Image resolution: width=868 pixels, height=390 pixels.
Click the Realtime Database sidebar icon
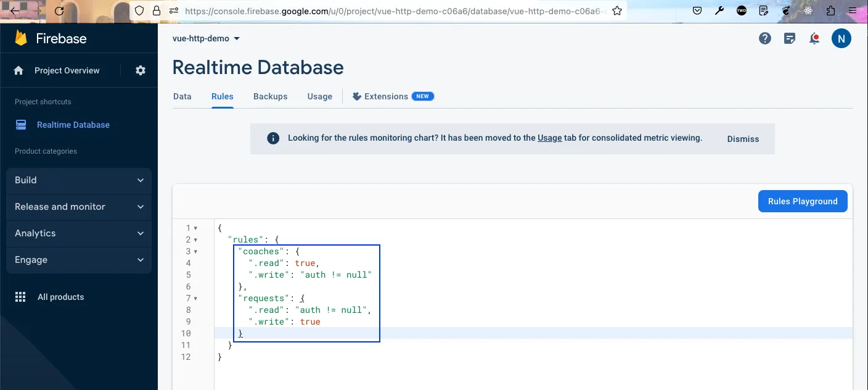pyautogui.click(x=21, y=125)
